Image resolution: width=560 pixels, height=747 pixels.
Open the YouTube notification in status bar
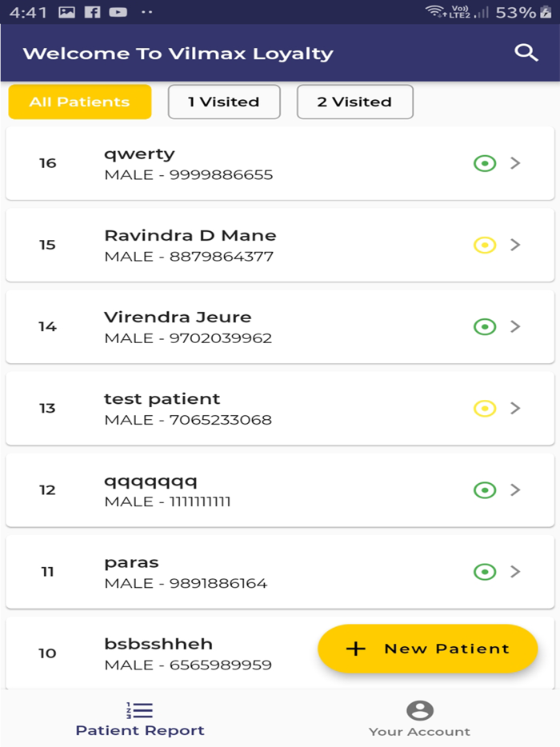[118, 12]
